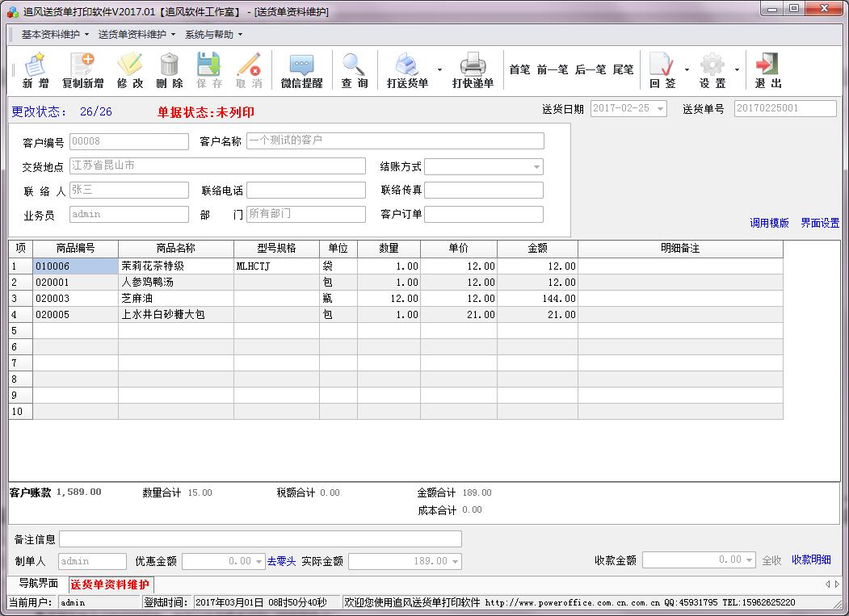Click the 退出 exit icon
849x616 pixels.
(767, 69)
